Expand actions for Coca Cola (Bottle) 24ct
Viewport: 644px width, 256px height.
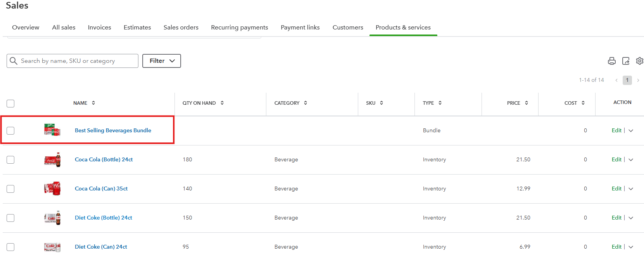pos(631,160)
